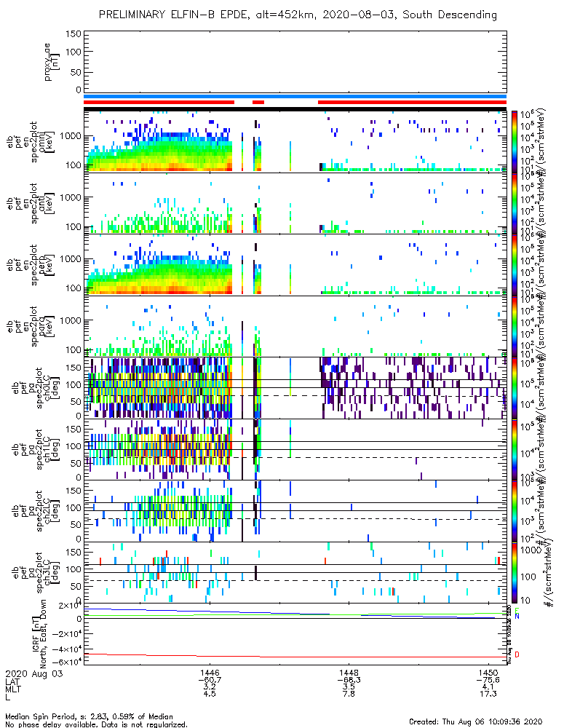The image size is (564, 728).
Task: Click the plot title PRELIMINARY ELFIN-B EPDE
Action: pyautogui.click(x=177, y=15)
